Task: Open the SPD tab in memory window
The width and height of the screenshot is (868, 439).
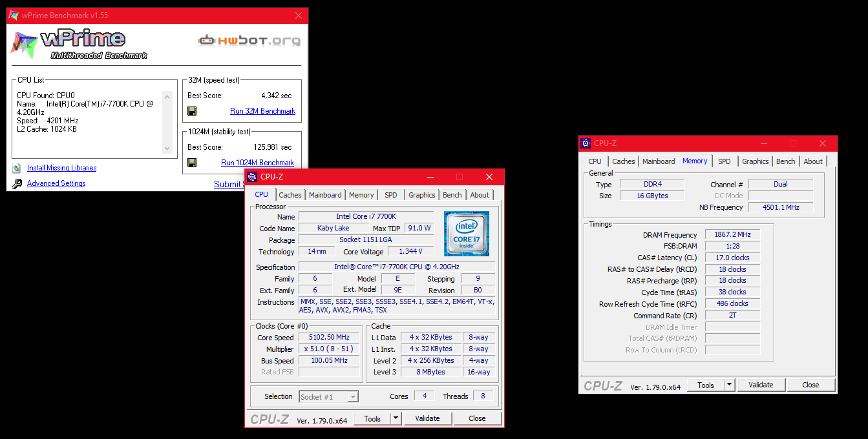Action: coord(725,161)
